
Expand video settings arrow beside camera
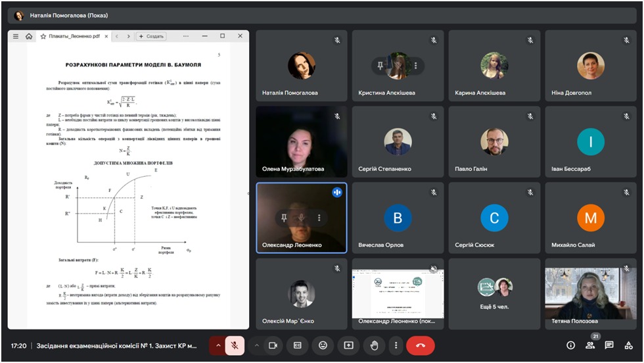tap(257, 345)
